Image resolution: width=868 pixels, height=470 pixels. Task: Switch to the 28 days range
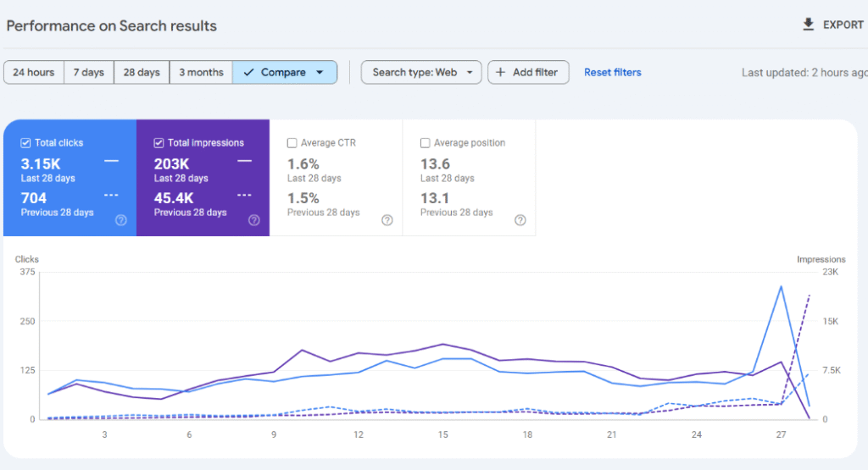pos(142,73)
